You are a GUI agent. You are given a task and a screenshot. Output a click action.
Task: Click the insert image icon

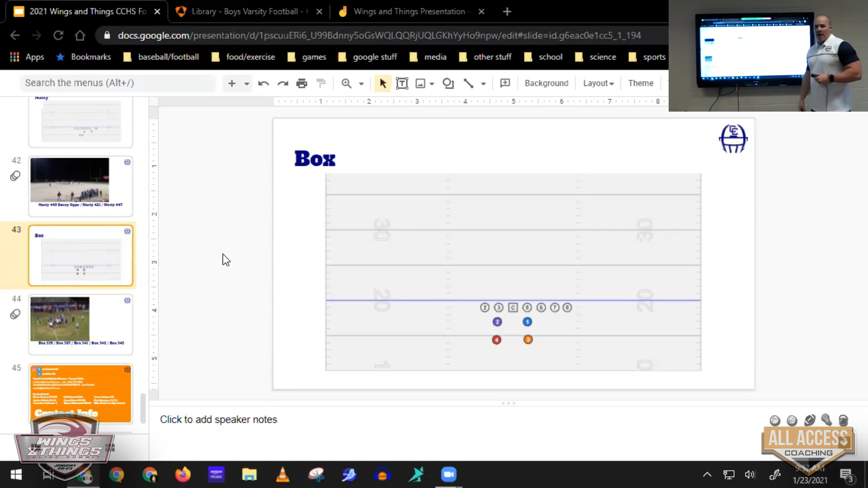pyautogui.click(x=420, y=83)
